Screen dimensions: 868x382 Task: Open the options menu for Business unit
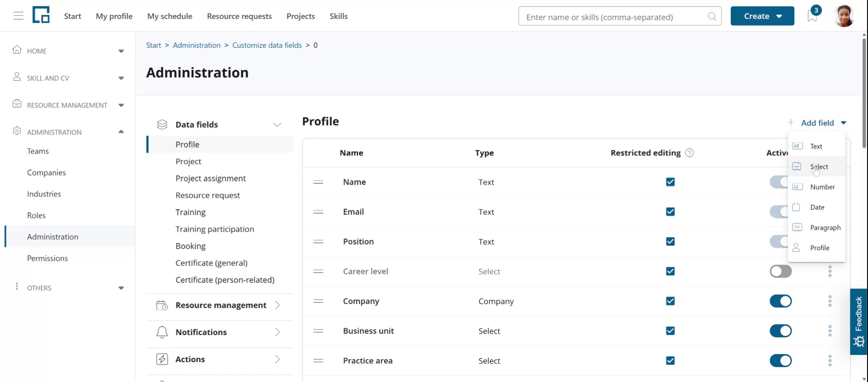point(830,331)
